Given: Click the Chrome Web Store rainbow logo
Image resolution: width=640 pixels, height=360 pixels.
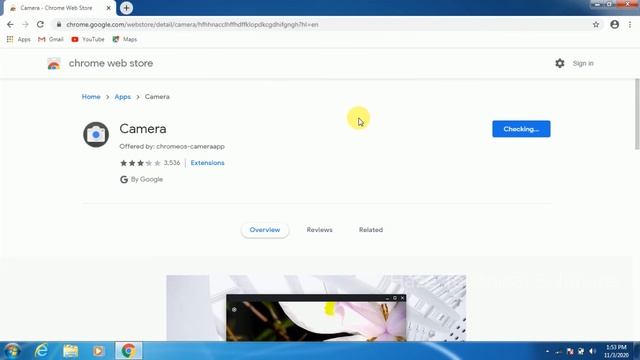Looking at the screenshot, I should tap(53, 64).
